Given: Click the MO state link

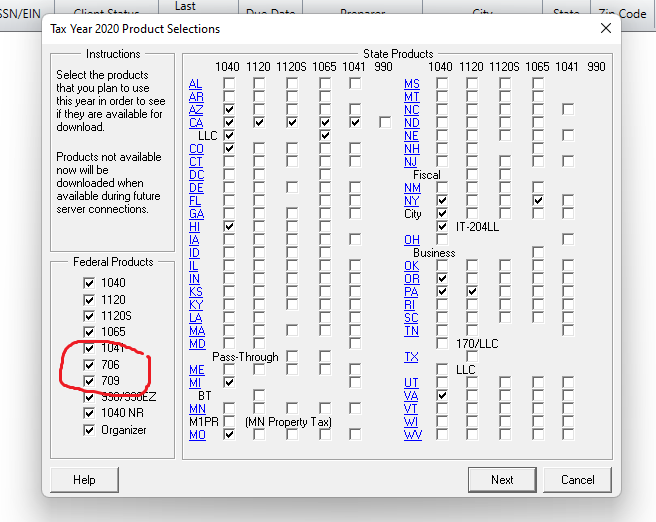Looking at the screenshot, I should [x=197, y=435].
